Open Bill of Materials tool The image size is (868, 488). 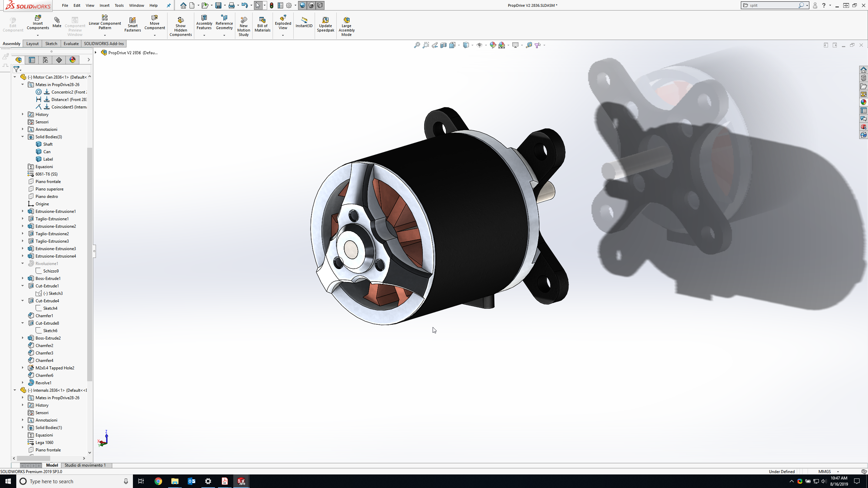coord(262,24)
